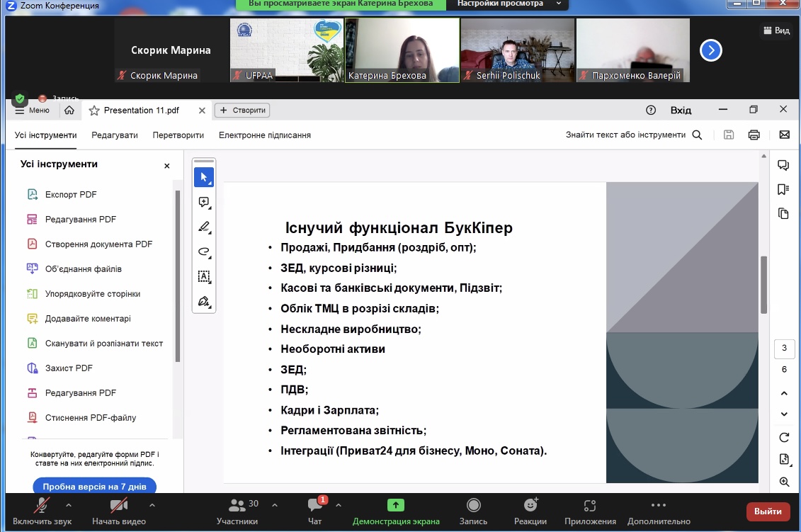The height and width of the screenshot is (532, 801).
Task: Leave the meeting with Выйти
Action: [768, 511]
